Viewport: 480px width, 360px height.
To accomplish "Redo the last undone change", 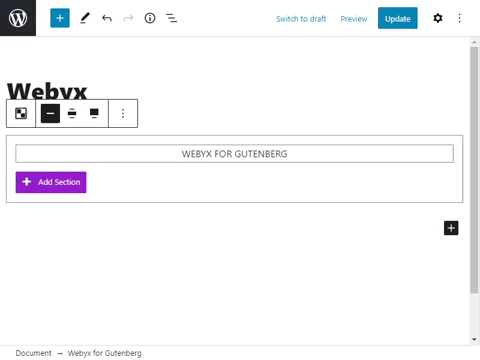I will tap(128, 18).
